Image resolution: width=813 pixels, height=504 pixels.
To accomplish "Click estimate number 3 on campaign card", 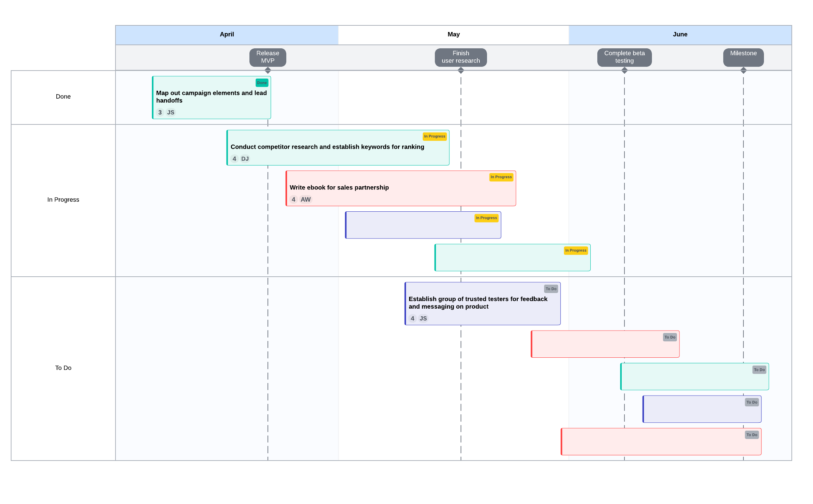I will (160, 112).
